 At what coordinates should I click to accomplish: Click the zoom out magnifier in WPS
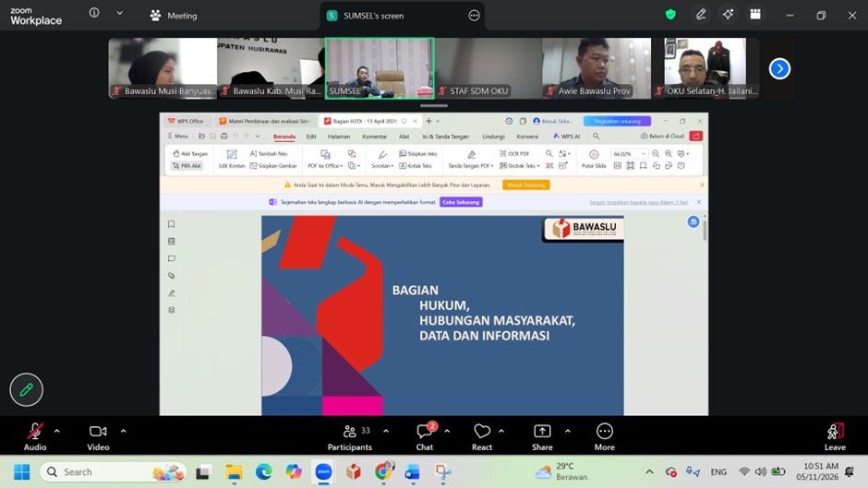[656, 154]
